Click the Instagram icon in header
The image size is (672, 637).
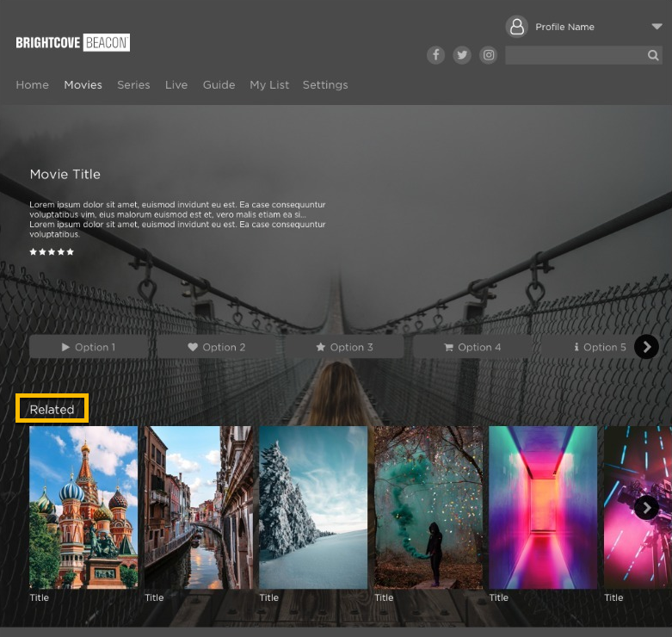(x=489, y=55)
